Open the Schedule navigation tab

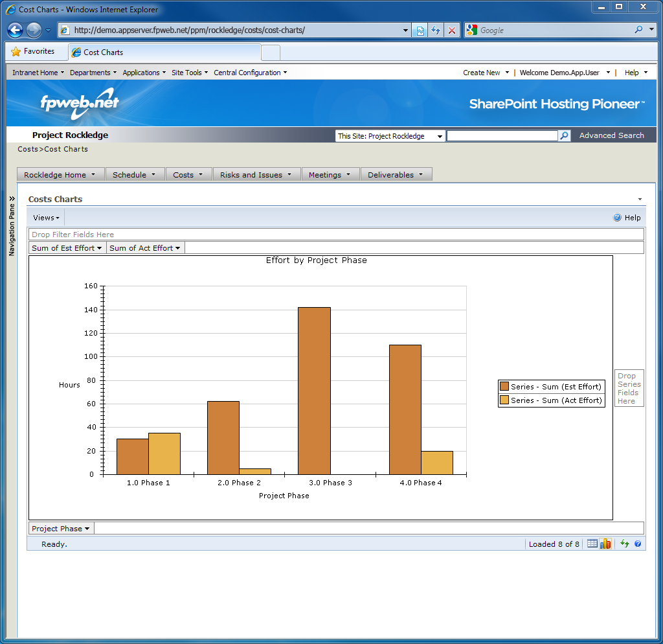click(x=134, y=175)
